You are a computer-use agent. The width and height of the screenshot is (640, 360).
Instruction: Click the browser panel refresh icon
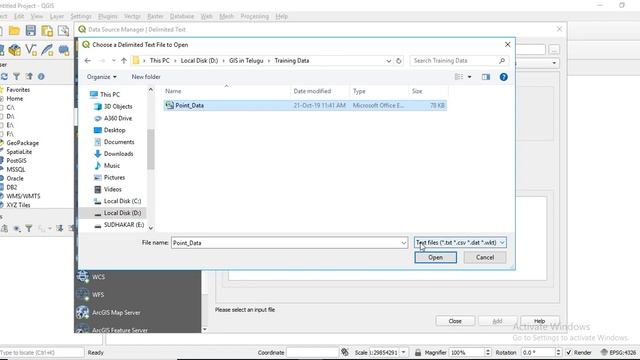(4, 76)
